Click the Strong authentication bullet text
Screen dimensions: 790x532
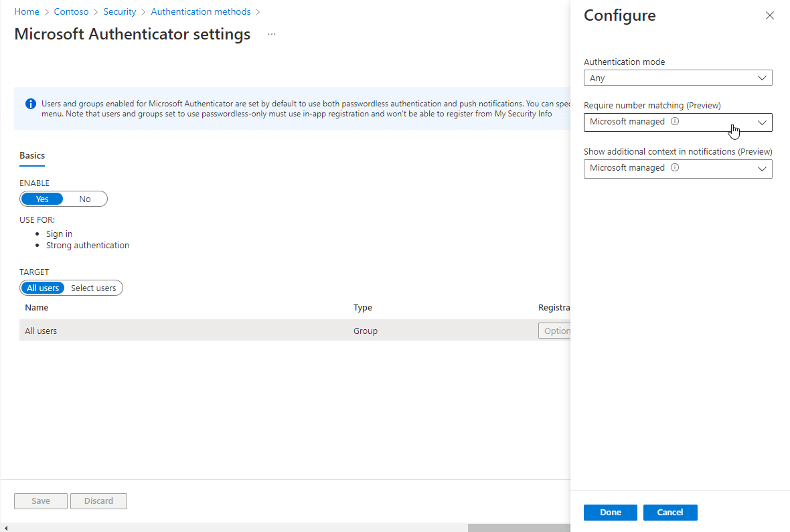tap(88, 246)
